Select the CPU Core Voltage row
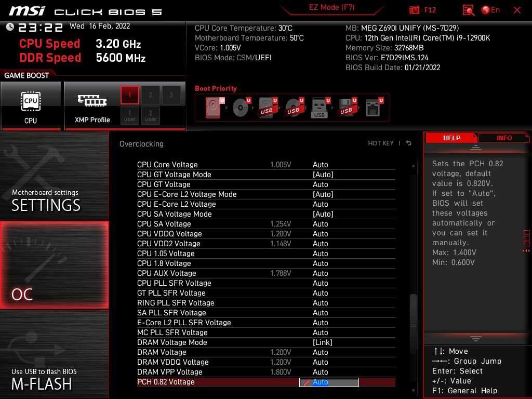 266,165
